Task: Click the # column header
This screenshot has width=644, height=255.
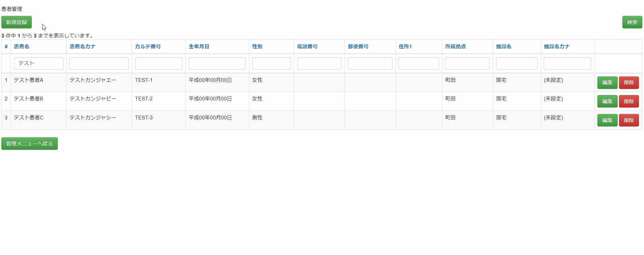Action: (x=6, y=47)
